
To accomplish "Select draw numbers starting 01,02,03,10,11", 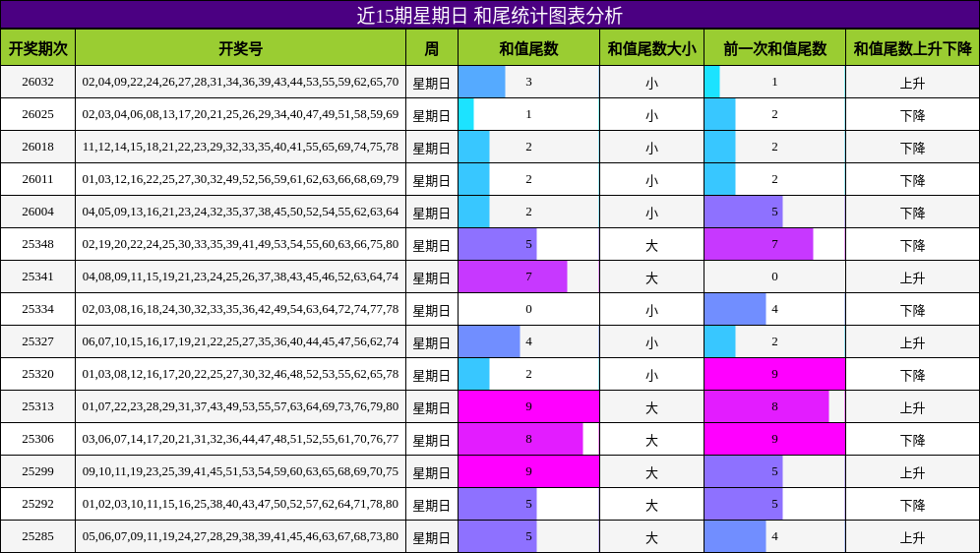I will click(x=241, y=504).
